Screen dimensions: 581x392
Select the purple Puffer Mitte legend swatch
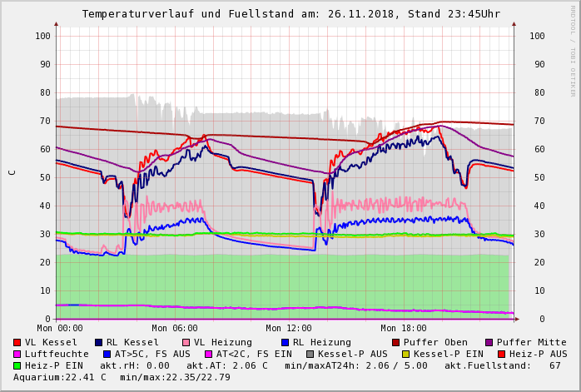coord(489,342)
